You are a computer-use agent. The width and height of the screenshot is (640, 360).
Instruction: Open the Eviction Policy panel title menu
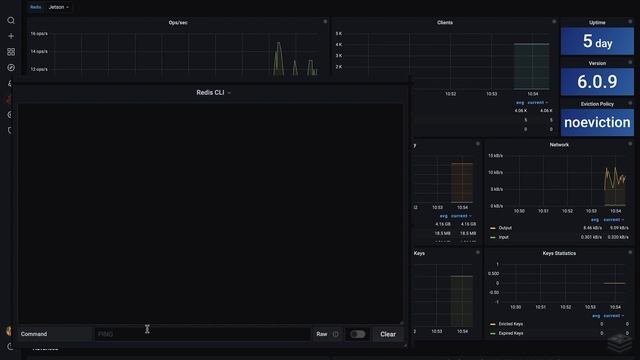click(597, 104)
